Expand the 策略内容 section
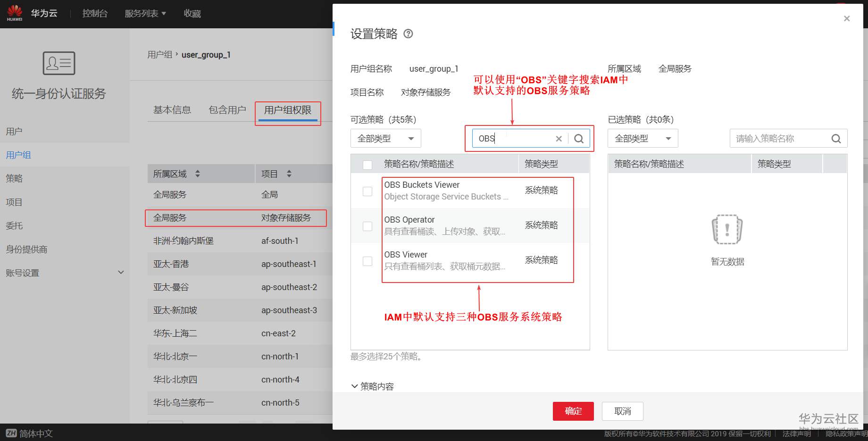The height and width of the screenshot is (441, 868). [x=373, y=386]
